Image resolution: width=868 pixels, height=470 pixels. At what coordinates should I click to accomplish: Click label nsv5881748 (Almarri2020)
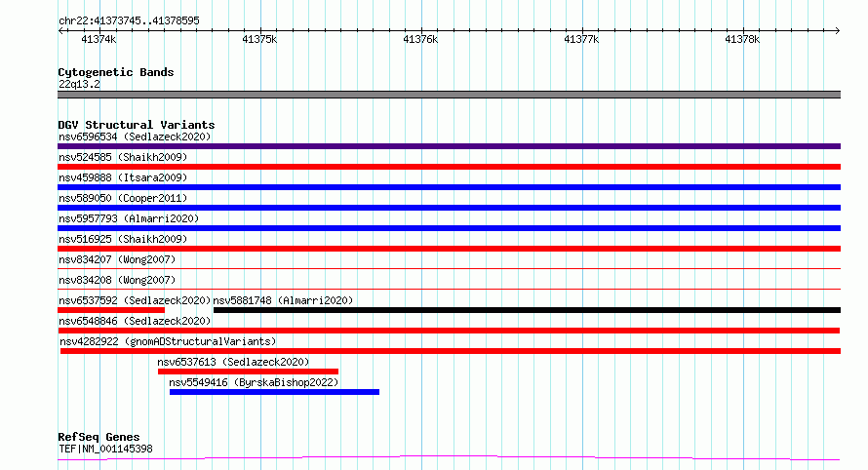(283, 300)
